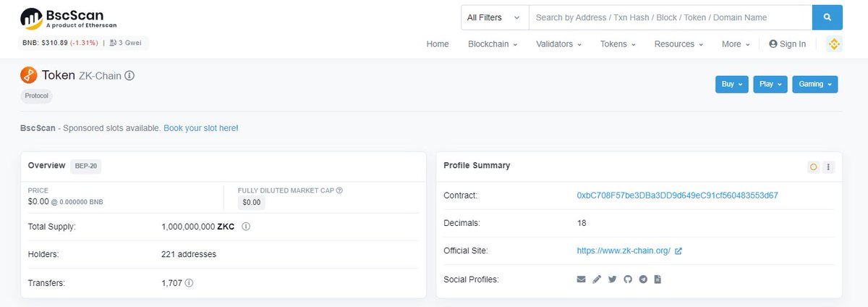Expand the Tokens menu

click(x=618, y=44)
